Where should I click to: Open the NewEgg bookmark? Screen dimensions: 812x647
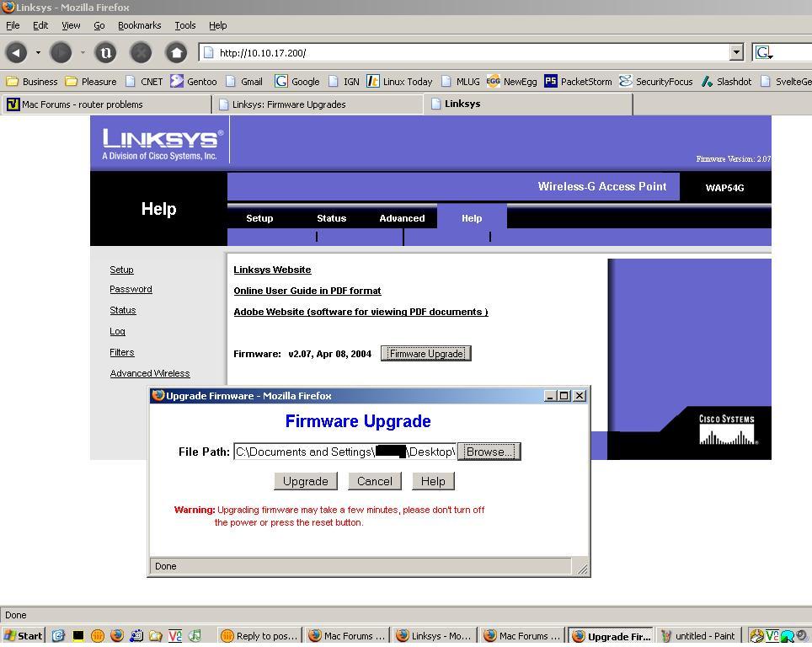click(x=511, y=82)
